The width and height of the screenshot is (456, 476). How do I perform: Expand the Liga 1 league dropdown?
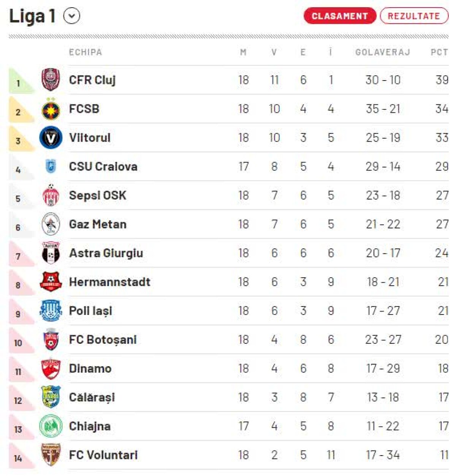point(72,16)
